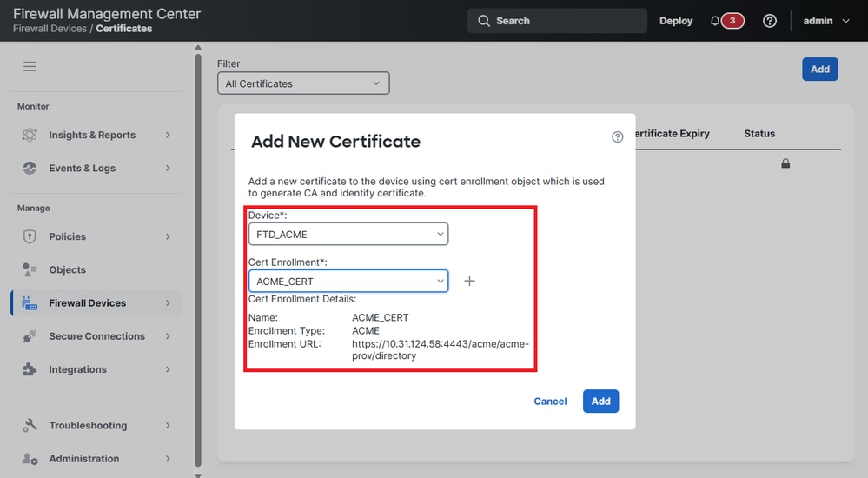Expand the admin user menu
Viewport: 868px width, 478px height.
826,21
